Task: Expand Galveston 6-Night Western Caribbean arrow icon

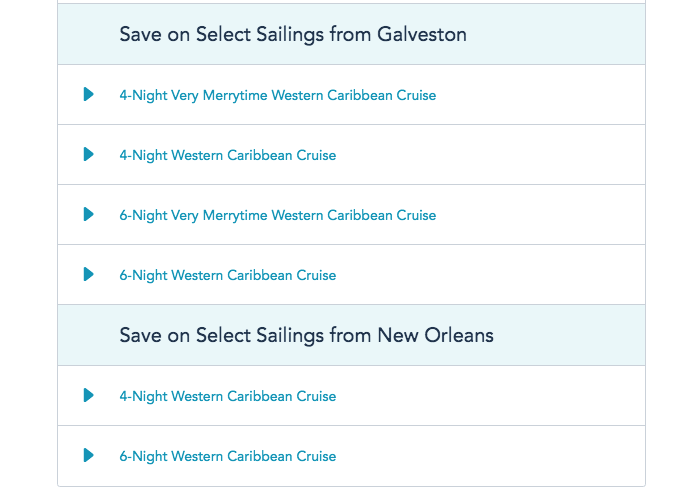Action: pos(89,275)
